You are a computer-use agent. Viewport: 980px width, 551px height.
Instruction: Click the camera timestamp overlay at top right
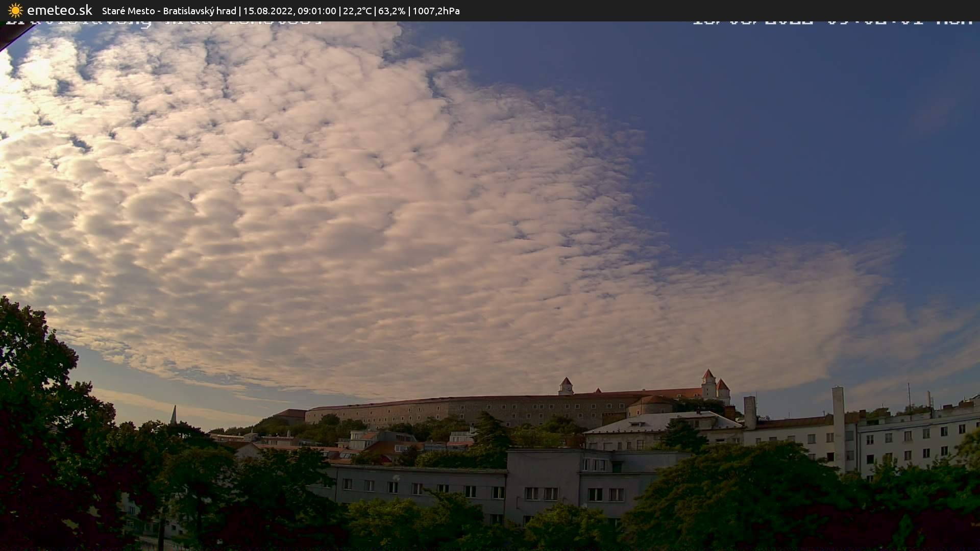[x=832, y=22]
